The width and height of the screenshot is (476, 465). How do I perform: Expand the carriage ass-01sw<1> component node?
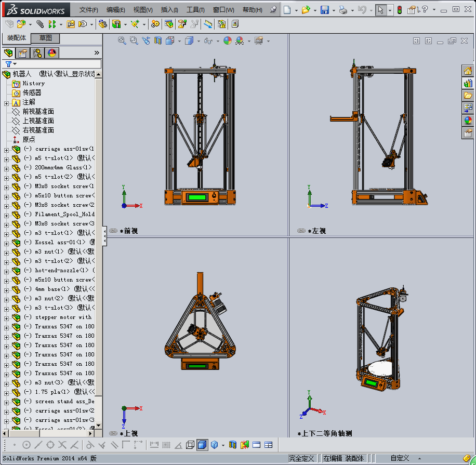(6, 149)
